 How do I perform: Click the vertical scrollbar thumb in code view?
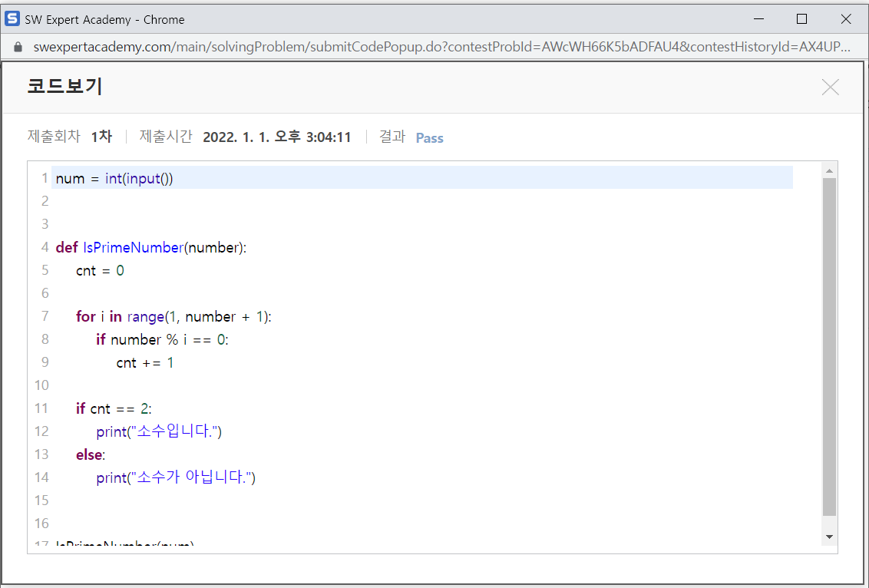pos(829,347)
